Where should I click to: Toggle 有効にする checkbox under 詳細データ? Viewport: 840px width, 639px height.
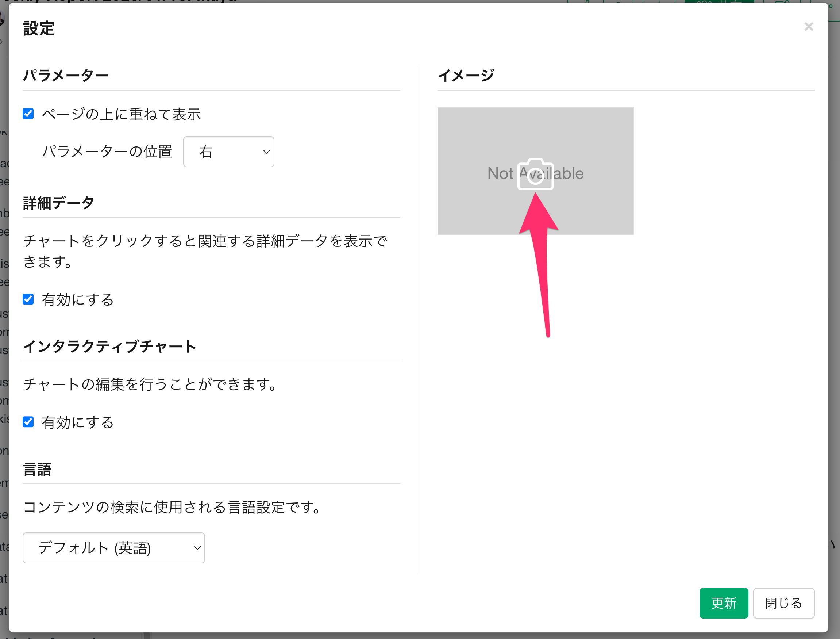(x=28, y=299)
